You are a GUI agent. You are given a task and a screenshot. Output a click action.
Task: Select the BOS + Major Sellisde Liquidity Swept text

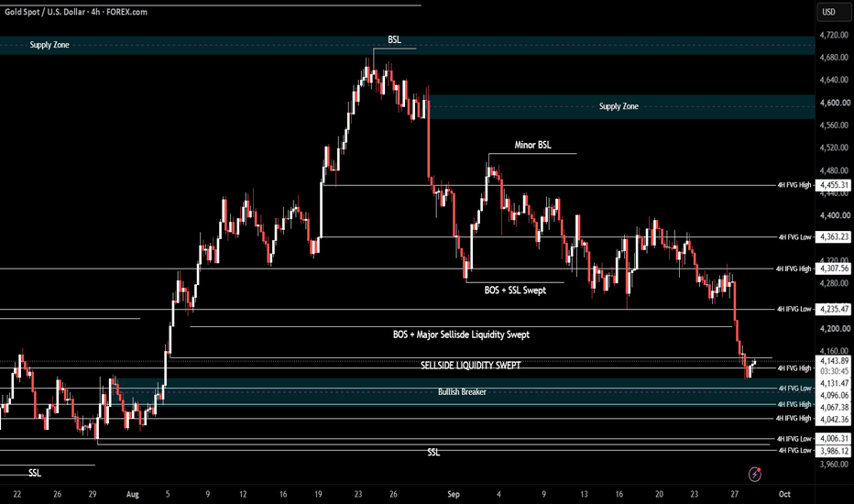[461, 334]
